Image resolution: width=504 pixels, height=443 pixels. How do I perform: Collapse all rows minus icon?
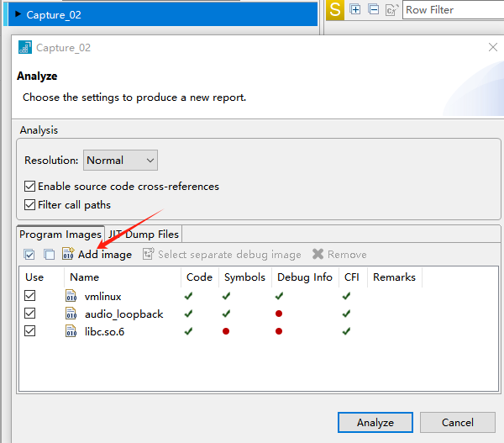pos(374,9)
